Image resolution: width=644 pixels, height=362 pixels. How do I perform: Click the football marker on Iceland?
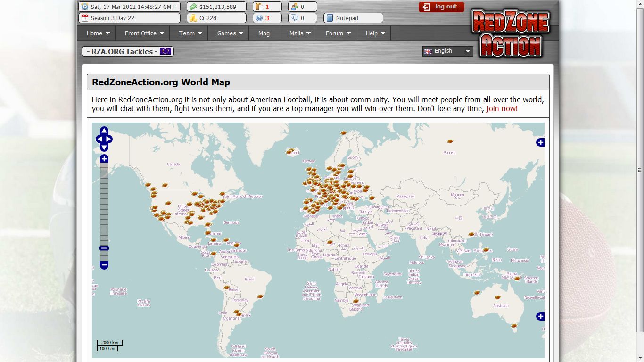(x=289, y=151)
